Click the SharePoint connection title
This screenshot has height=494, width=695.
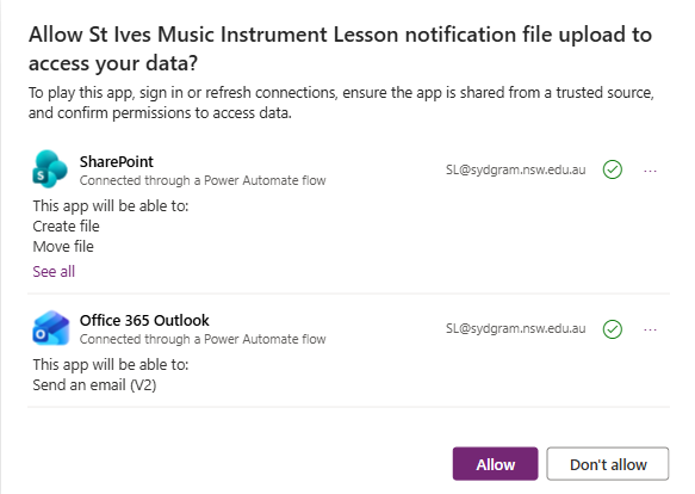116,162
